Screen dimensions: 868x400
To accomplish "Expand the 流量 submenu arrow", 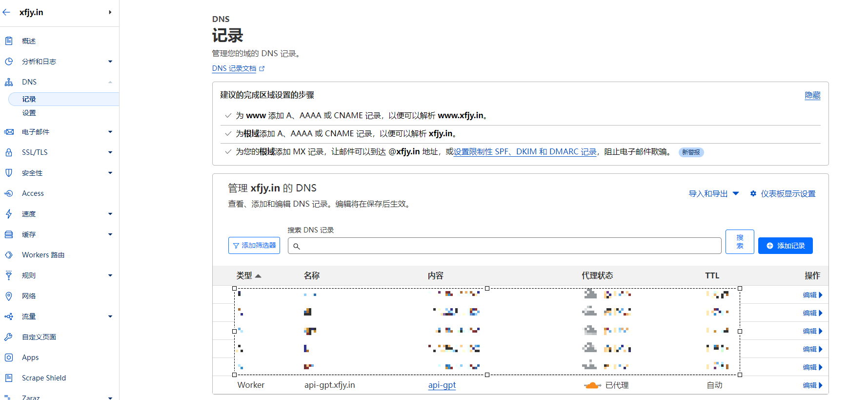I will coord(110,316).
